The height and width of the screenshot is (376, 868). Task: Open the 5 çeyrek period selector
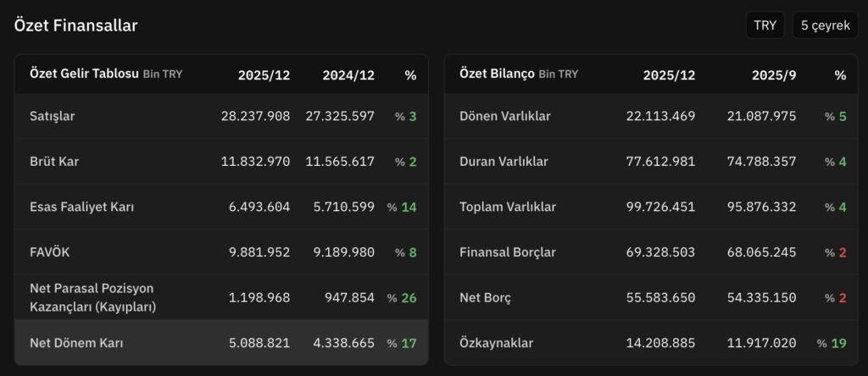[x=825, y=25]
